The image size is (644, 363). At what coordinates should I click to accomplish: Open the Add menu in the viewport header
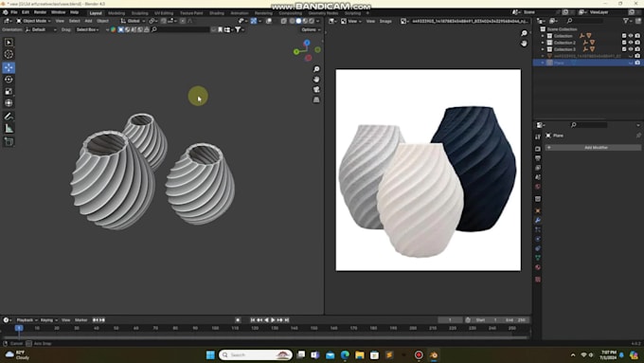88,21
